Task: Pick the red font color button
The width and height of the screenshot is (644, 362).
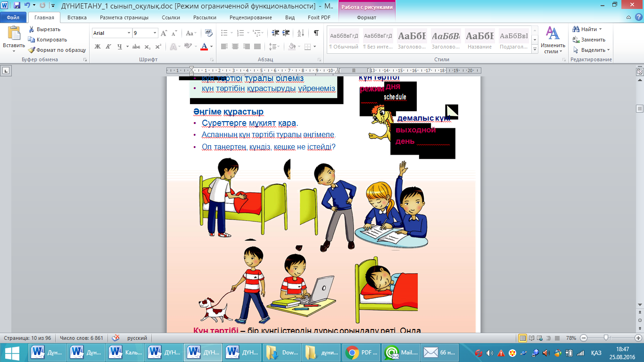Action: (x=204, y=47)
